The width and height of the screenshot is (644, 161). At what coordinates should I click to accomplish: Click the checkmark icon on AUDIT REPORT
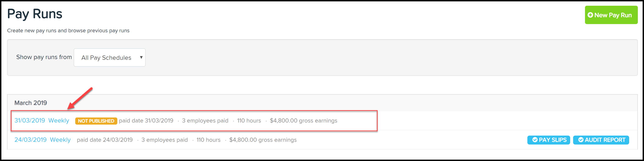(581, 140)
